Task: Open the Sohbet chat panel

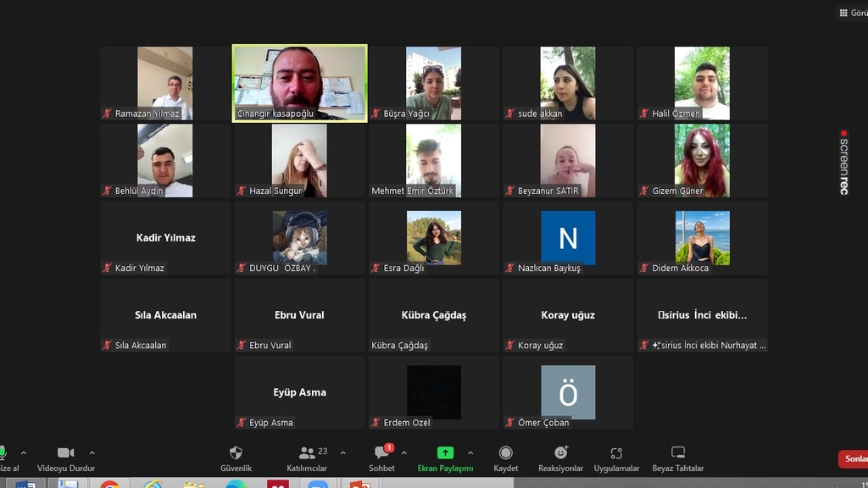Action: click(x=381, y=453)
